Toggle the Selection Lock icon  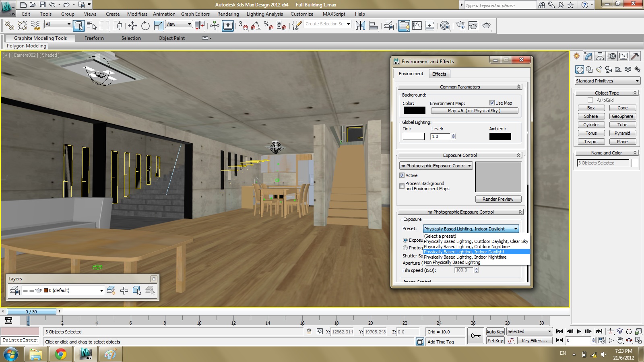pyautogui.click(x=309, y=331)
